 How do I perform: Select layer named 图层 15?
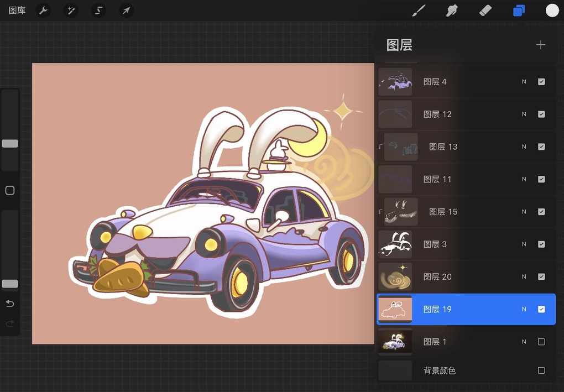(443, 212)
